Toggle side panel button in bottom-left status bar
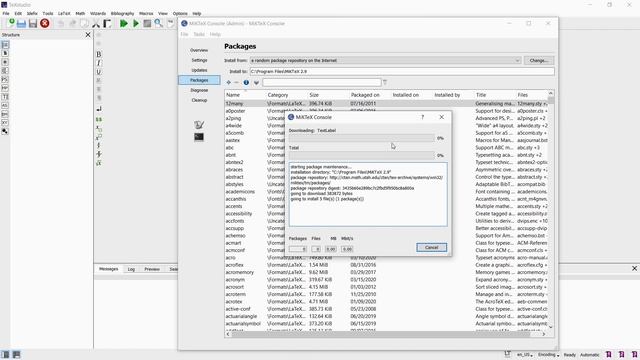 click(x=5, y=354)
